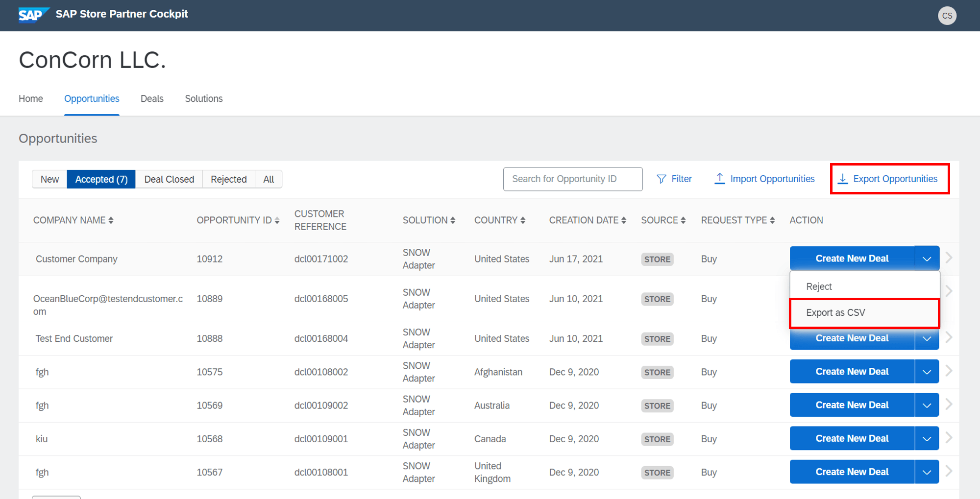This screenshot has height=499, width=980.
Task: Sort by Creation Date column arrows
Action: [624, 220]
